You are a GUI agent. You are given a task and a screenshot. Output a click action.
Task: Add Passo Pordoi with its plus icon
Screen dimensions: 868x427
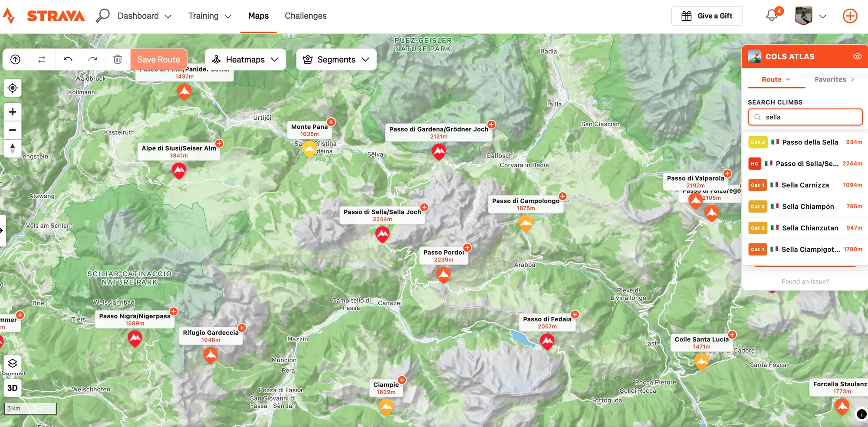tap(467, 248)
